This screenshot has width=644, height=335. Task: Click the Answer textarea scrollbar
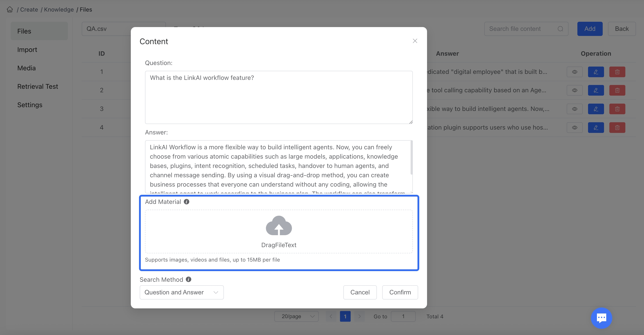point(411,157)
